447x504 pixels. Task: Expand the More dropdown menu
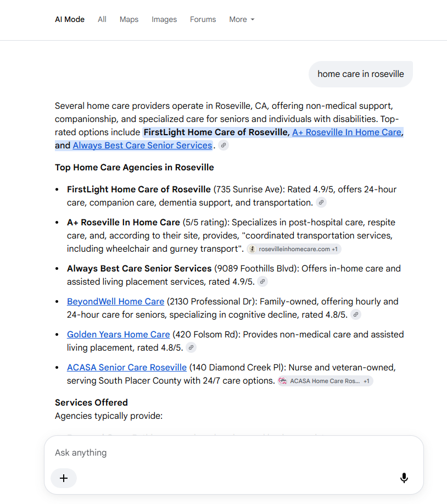(242, 19)
